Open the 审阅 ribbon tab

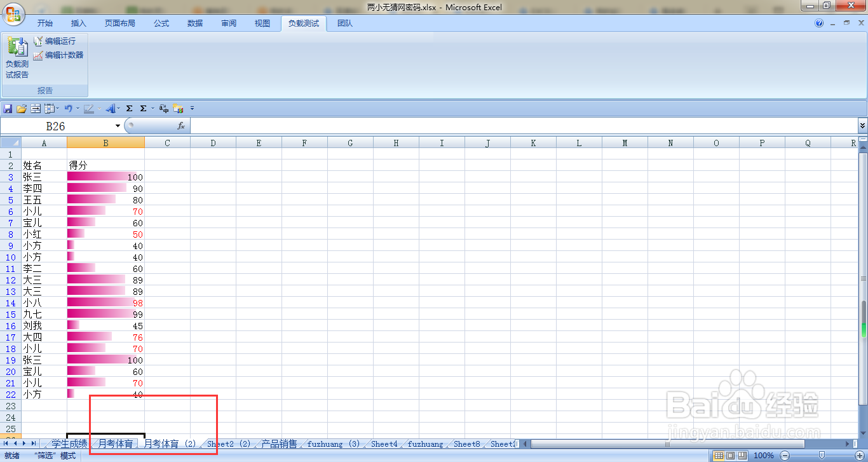[229, 24]
